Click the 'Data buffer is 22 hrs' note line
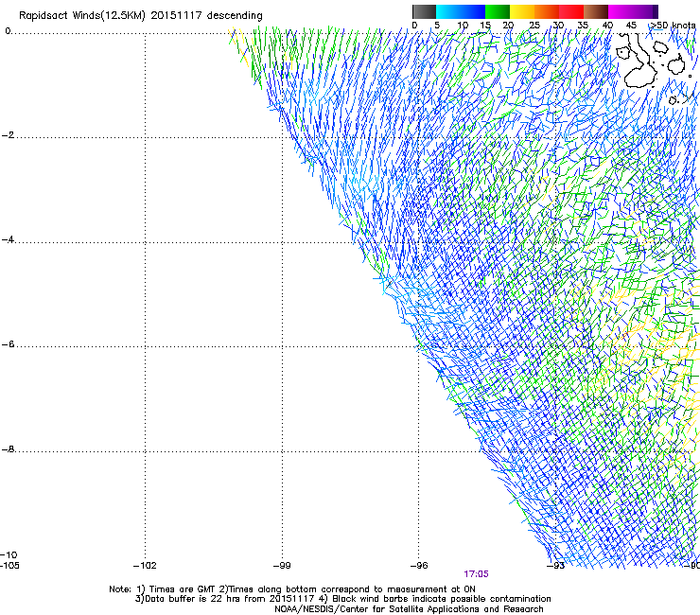The image size is (700, 615). pos(342,599)
